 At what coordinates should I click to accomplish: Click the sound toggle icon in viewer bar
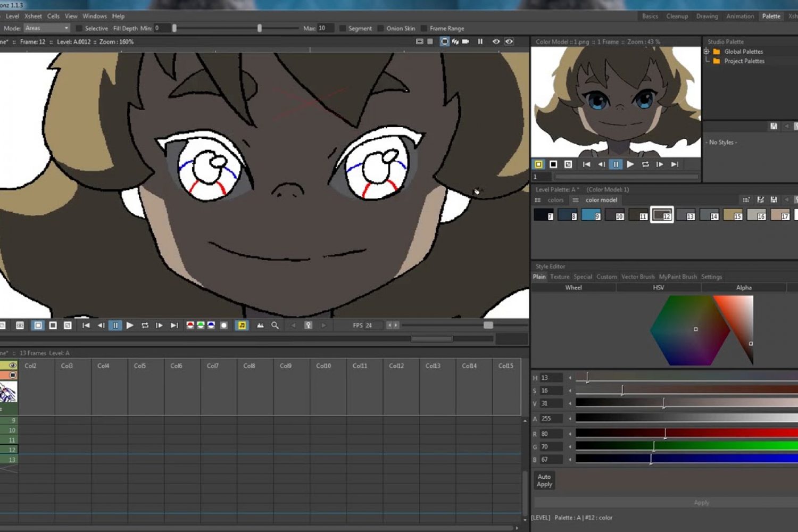point(242,326)
